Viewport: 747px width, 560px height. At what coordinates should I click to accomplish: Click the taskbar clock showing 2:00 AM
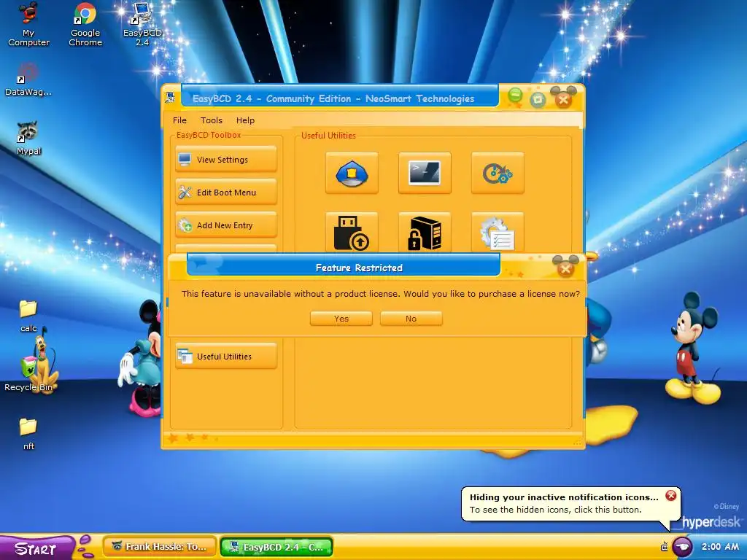(720, 547)
